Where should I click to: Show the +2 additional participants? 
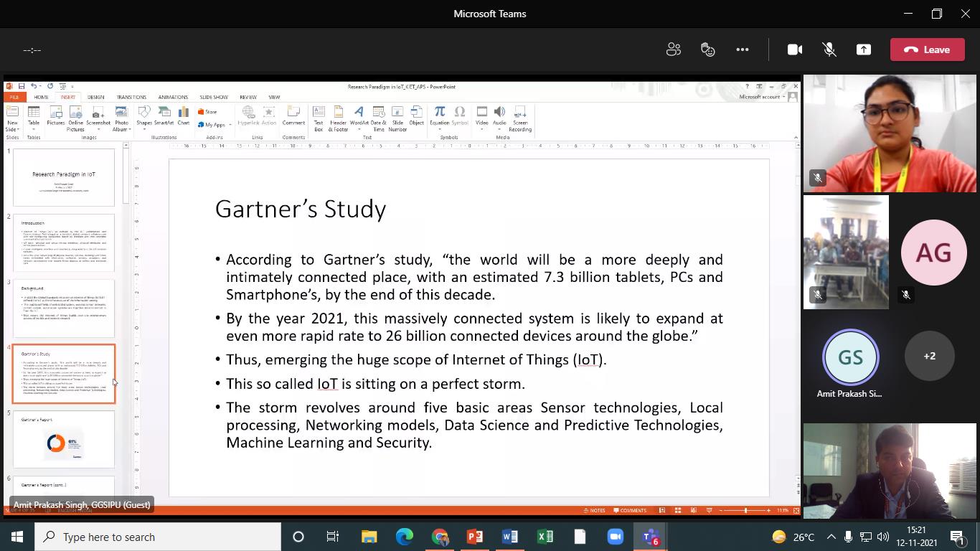[x=929, y=356]
